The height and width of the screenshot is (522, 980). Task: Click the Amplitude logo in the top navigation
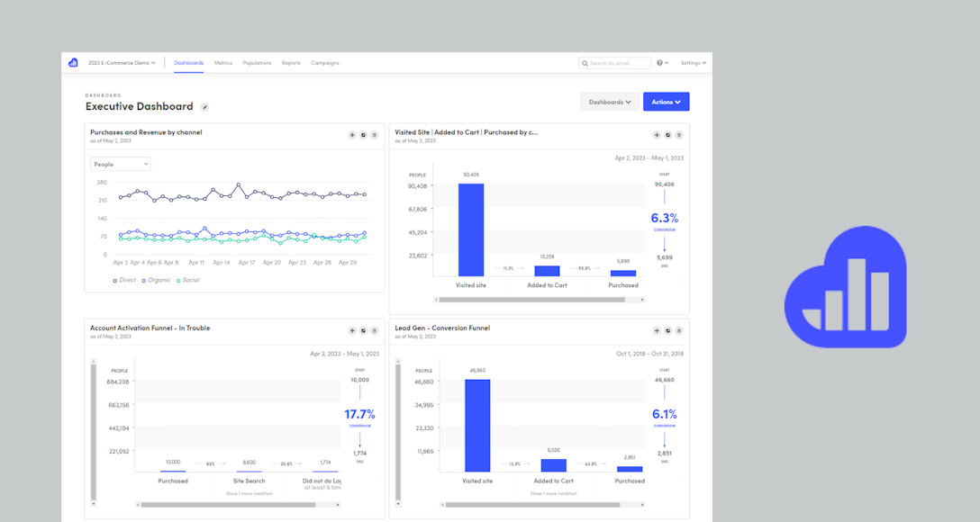pyautogui.click(x=72, y=63)
